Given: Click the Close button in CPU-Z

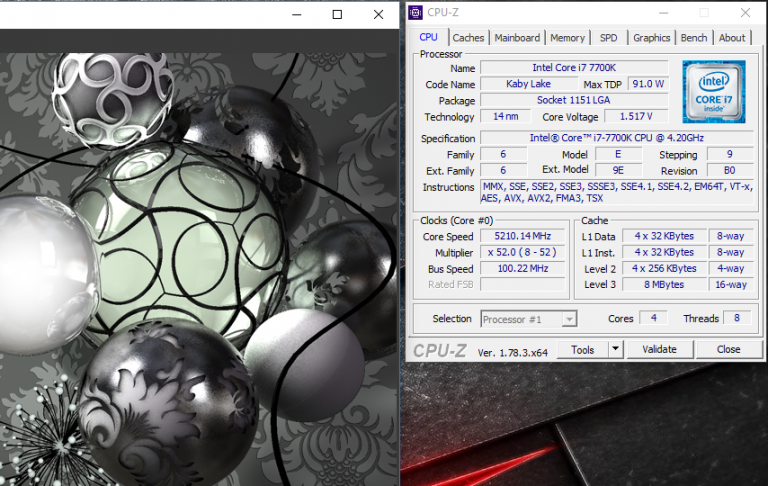Looking at the screenshot, I should pos(728,349).
